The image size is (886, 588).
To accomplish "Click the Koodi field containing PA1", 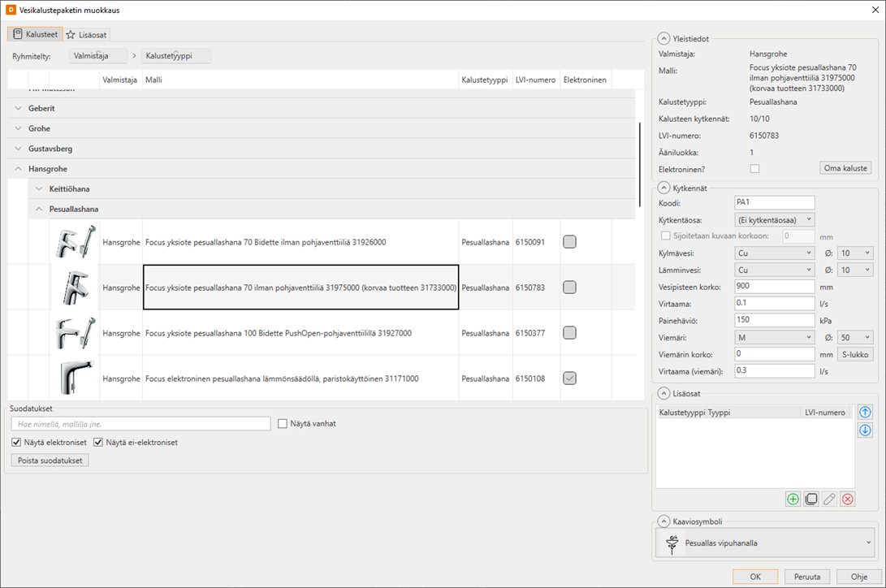I will (x=775, y=202).
